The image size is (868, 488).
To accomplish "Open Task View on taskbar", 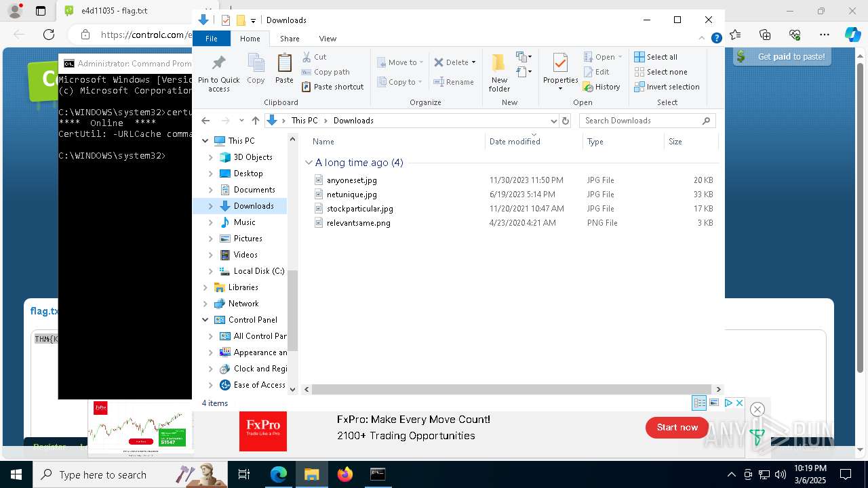I will (x=244, y=474).
